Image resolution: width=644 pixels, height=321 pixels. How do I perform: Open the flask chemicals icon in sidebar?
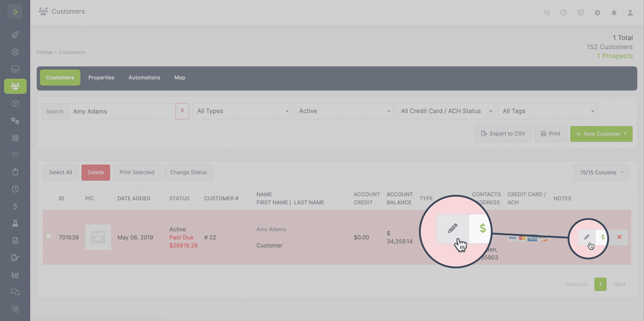tap(15, 223)
